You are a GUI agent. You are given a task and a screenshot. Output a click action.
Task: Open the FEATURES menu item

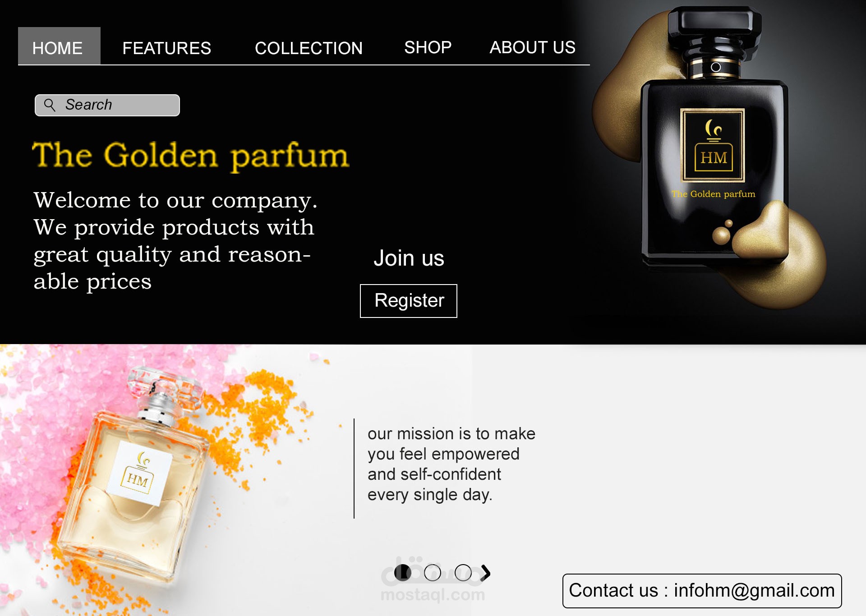(x=167, y=48)
